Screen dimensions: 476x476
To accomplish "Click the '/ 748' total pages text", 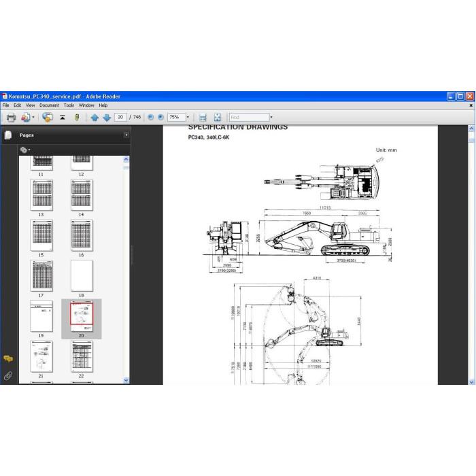I will point(135,117).
